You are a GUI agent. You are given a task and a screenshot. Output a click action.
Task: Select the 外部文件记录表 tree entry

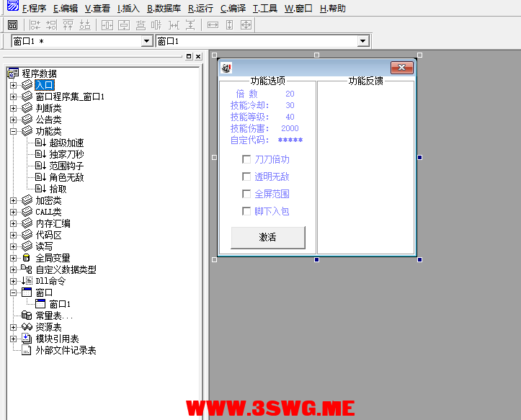[x=66, y=350]
